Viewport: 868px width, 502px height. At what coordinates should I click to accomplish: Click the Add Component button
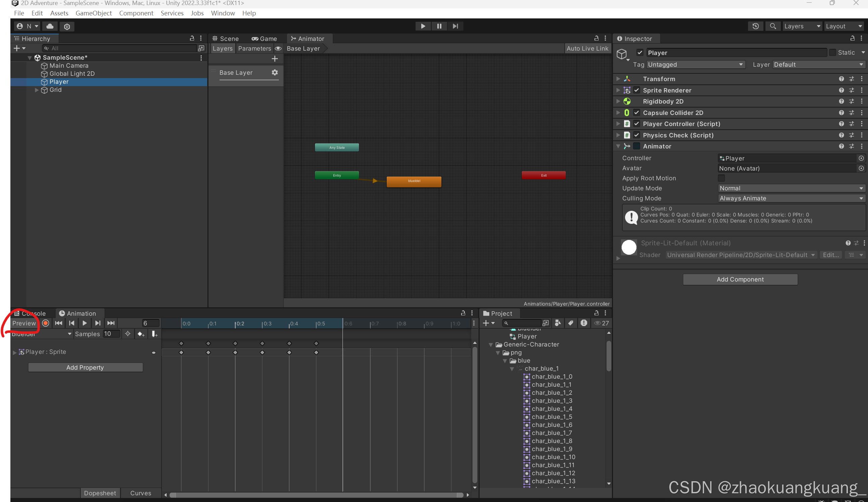(740, 279)
